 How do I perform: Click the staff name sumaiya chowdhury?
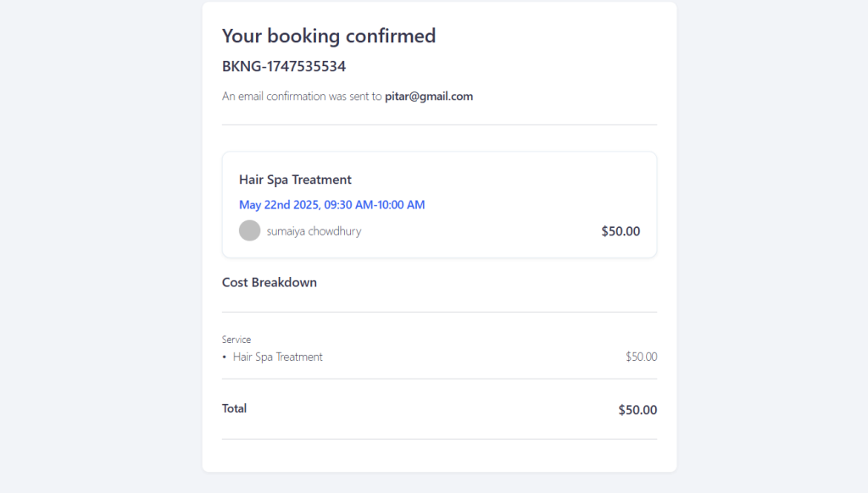314,231
